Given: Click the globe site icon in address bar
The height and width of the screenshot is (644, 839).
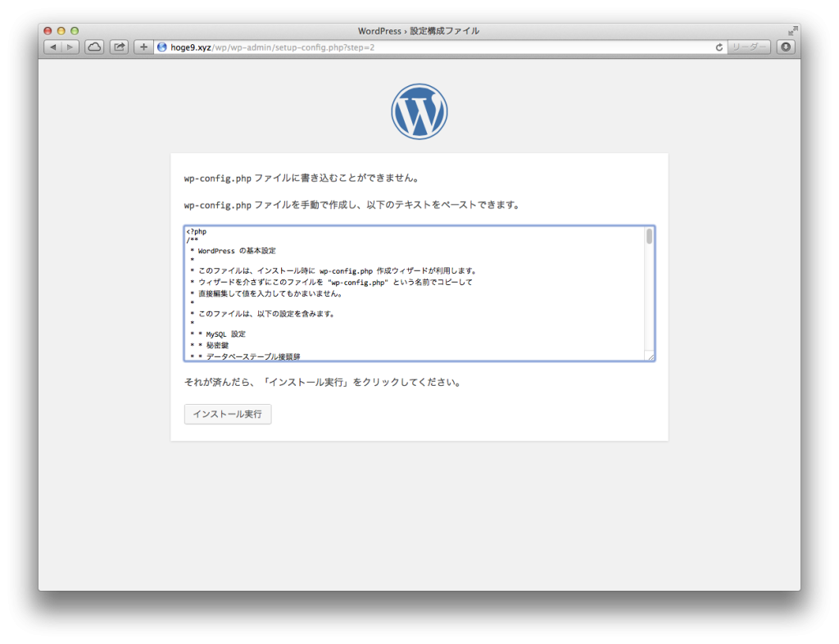Looking at the screenshot, I should click(162, 47).
